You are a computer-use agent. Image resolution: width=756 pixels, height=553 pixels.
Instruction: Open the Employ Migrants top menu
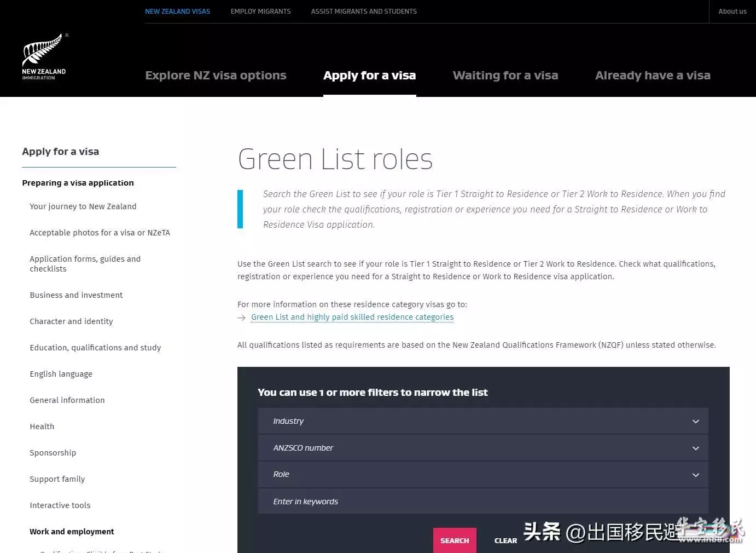[x=261, y=11]
